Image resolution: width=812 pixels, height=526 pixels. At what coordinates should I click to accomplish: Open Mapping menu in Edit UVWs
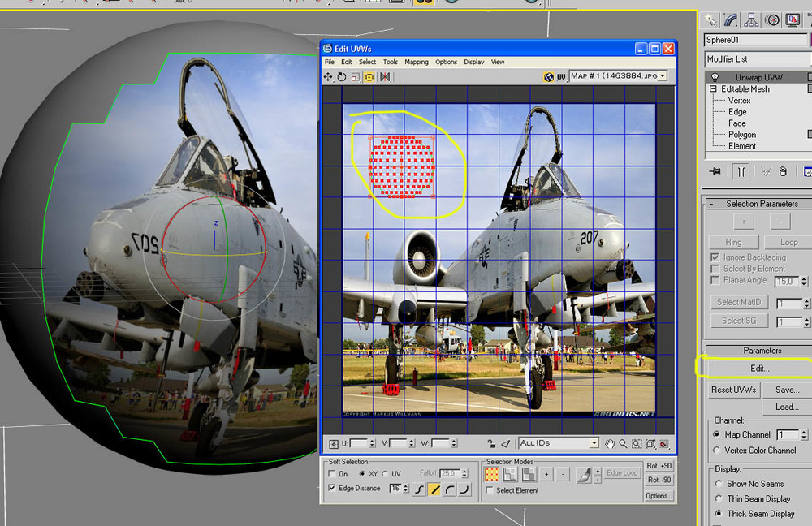tap(417, 62)
